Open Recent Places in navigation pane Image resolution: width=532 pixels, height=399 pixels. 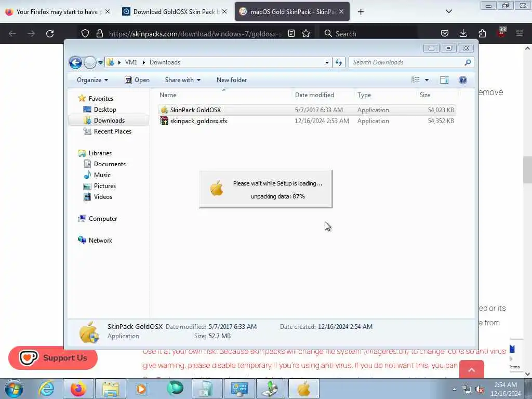[x=112, y=131]
